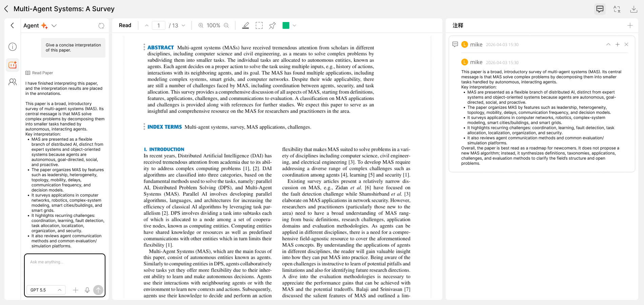Click the I. INTRODUCTION heading
644x305 pixels.
(x=164, y=149)
